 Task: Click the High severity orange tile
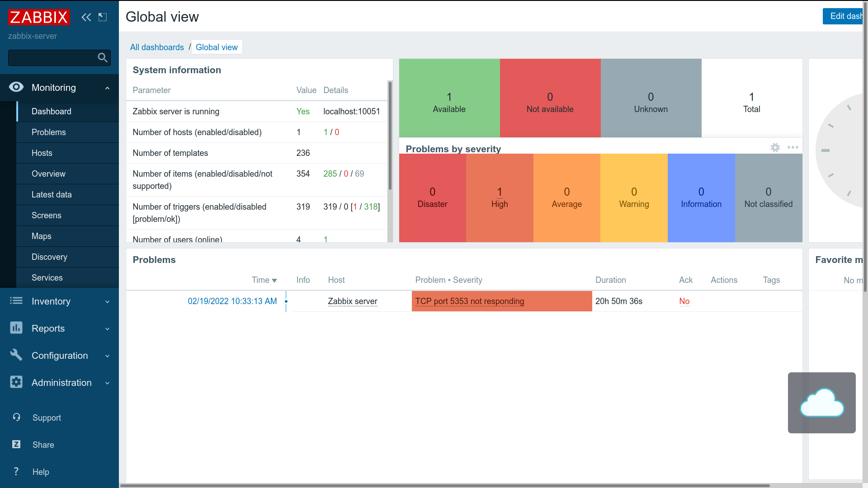click(x=500, y=197)
